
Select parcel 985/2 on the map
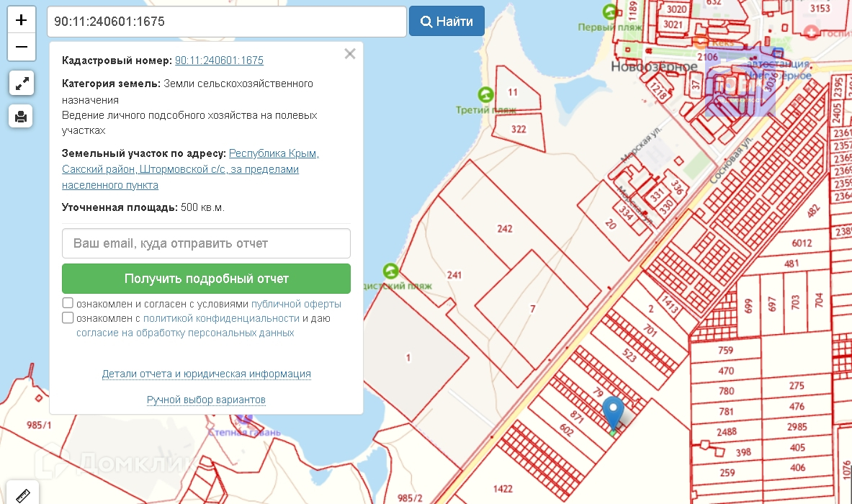click(410, 498)
